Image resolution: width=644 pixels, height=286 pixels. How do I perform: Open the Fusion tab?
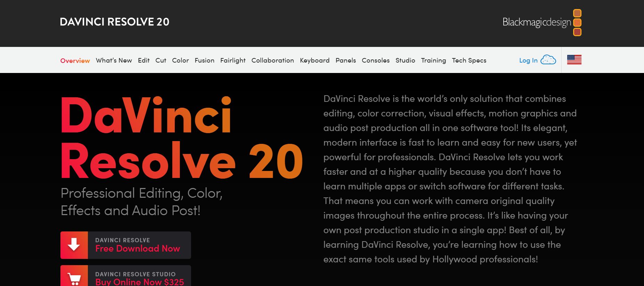205,60
